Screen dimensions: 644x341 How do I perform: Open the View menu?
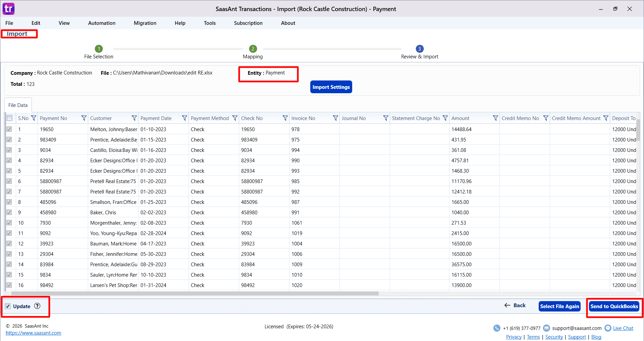64,23
